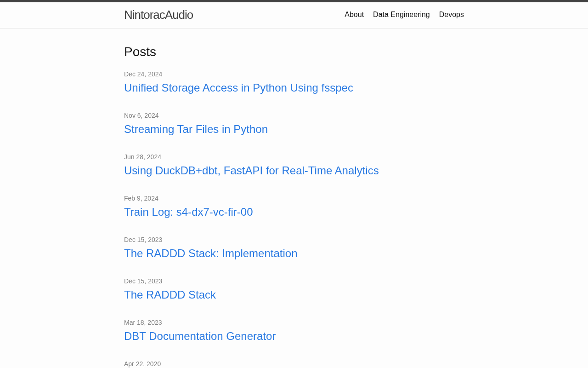Open the DuckDB+dbt, FastAPI Real-Time Analytics post
Viewport: 588px width, 368px height.
251,171
